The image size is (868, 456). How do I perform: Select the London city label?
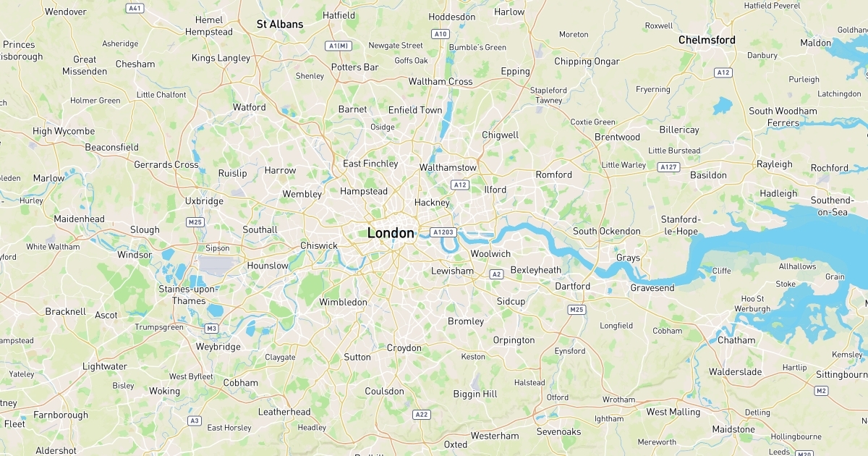[x=391, y=233]
